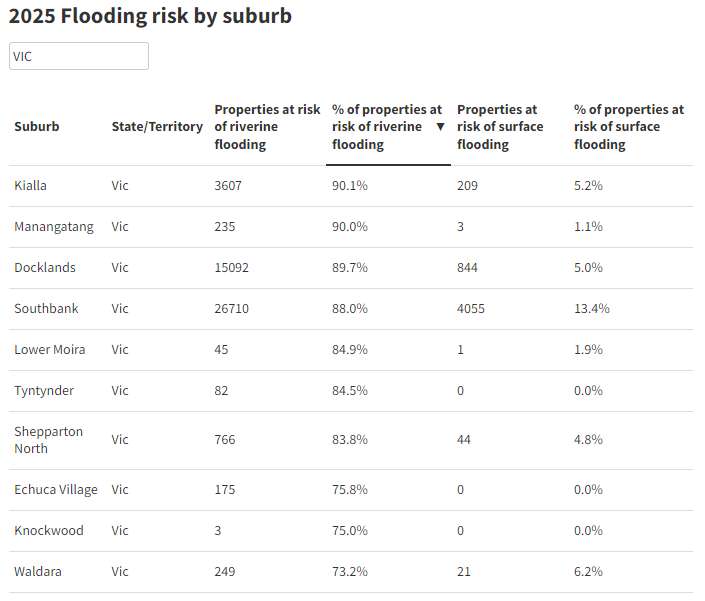Click the Southbank suburb name
Image resolution: width=705 pixels, height=601 pixels.
(x=46, y=309)
